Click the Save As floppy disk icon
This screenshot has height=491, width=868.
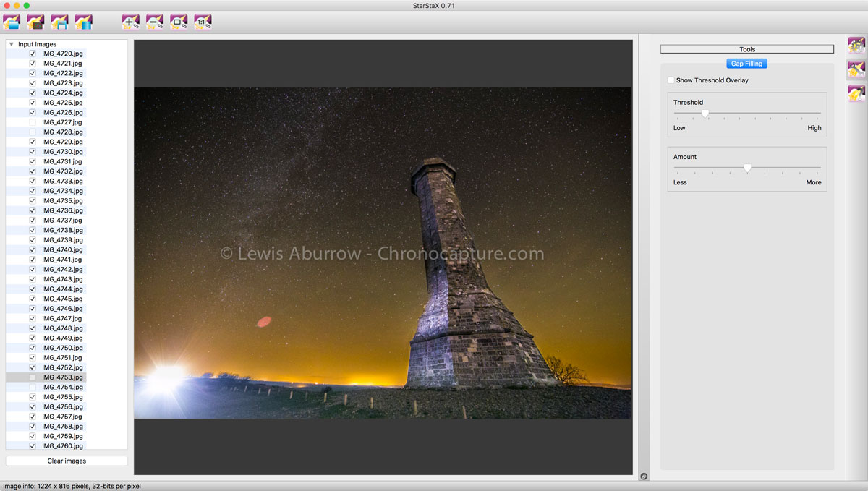pyautogui.click(x=59, y=22)
